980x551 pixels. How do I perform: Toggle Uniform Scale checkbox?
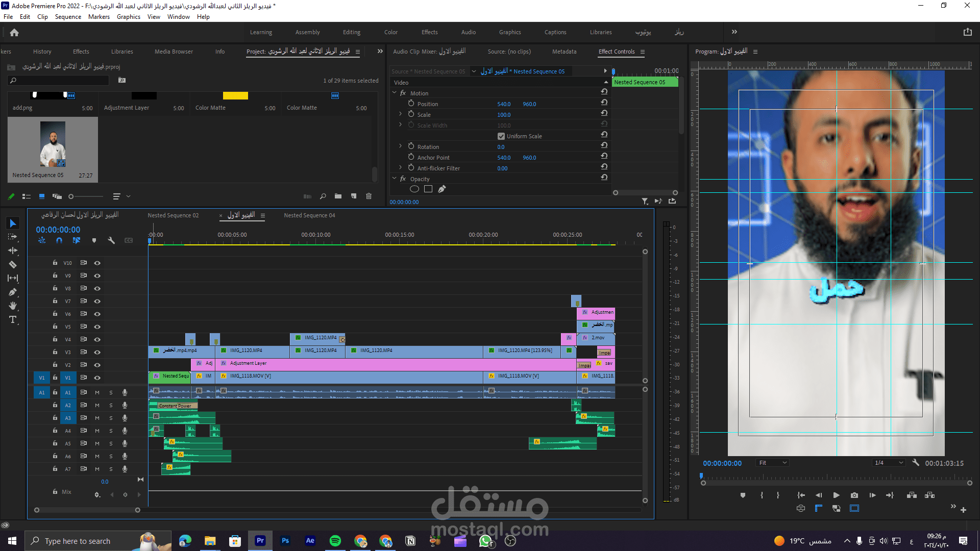click(501, 136)
